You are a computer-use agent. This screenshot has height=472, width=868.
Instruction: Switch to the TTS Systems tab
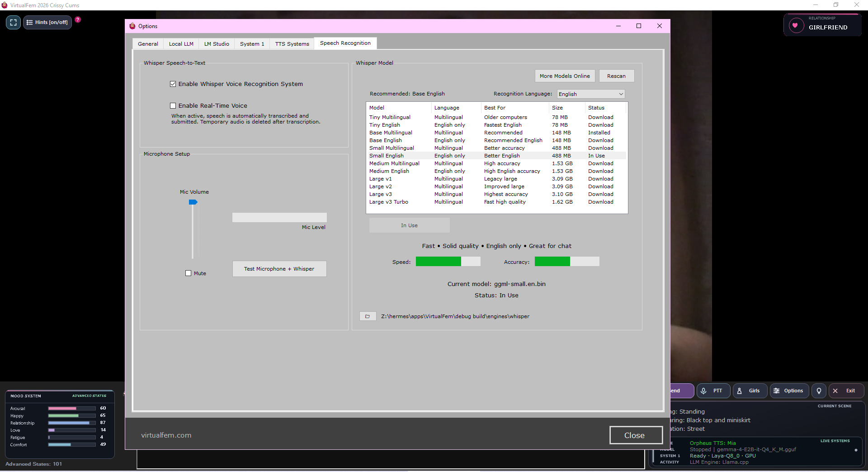click(x=292, y=44)
